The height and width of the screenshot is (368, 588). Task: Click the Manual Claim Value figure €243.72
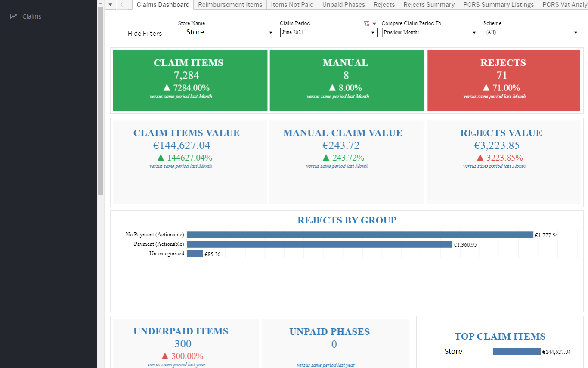click(341, 145)
